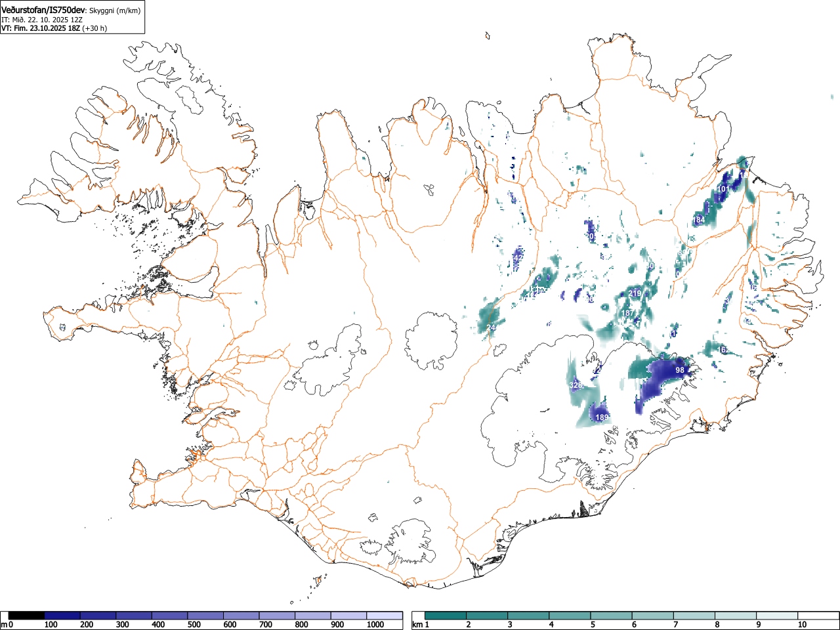Click the '24' visibility value on the map
This screenshot has width=840, height=630.
492,327
